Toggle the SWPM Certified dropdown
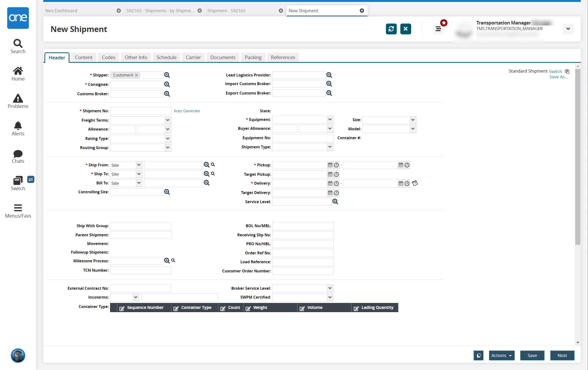Image resolution: width=588 pixels, height=370 pixels. click(330, 297)
